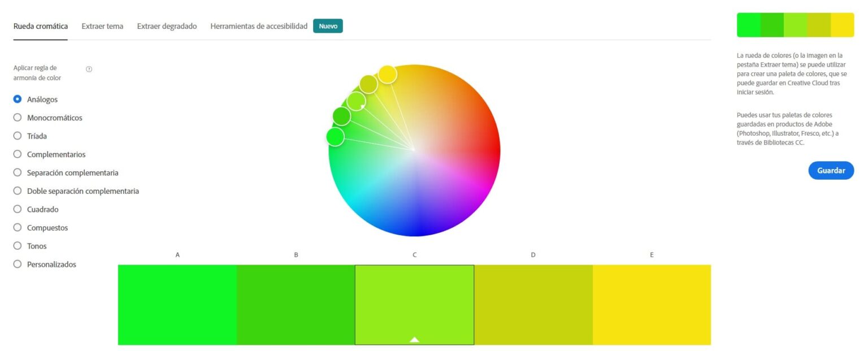Select color swatch C in the palette
Screen dimensions: 868x351
414,304
